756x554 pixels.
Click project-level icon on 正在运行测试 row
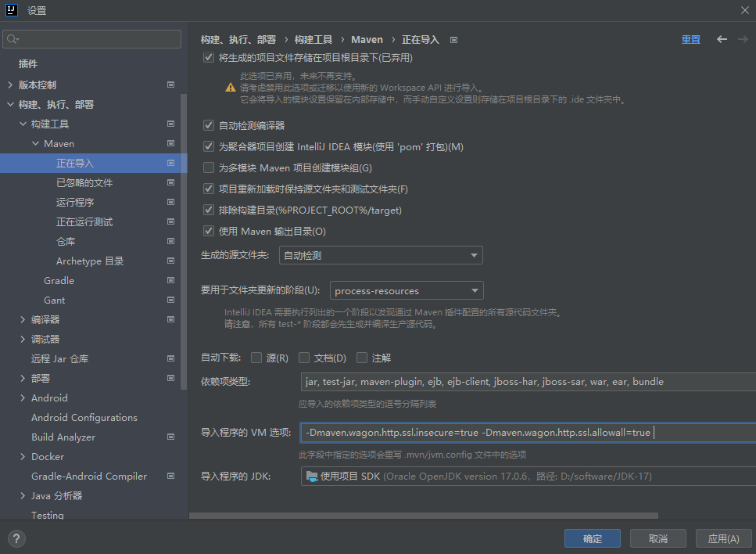point(170,221)
